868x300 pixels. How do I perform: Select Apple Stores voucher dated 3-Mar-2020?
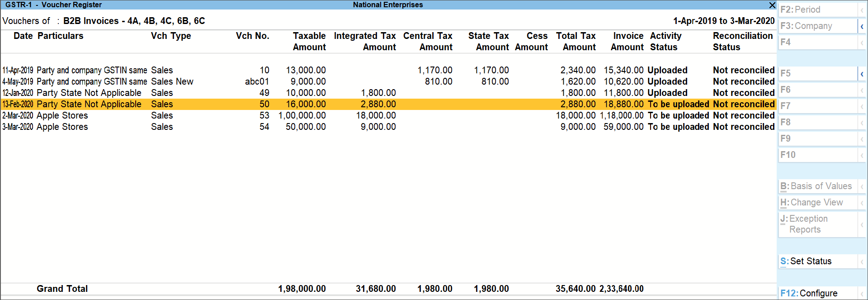click(388, 127)
